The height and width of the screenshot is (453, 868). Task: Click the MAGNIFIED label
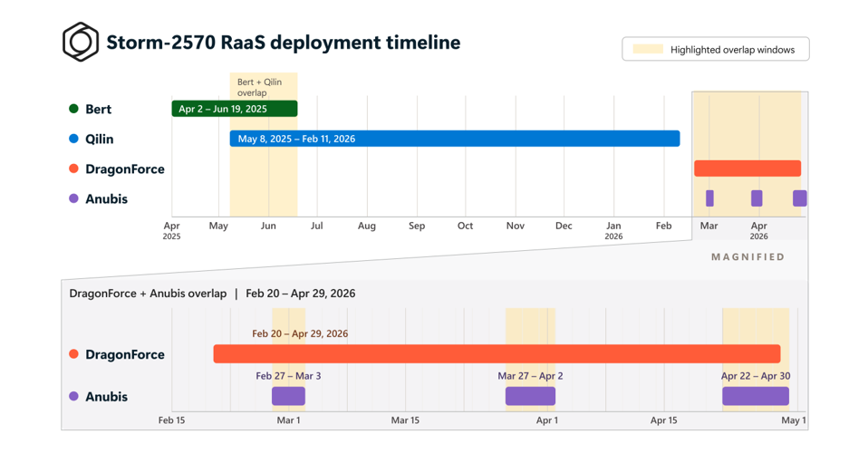coord(747,257)
